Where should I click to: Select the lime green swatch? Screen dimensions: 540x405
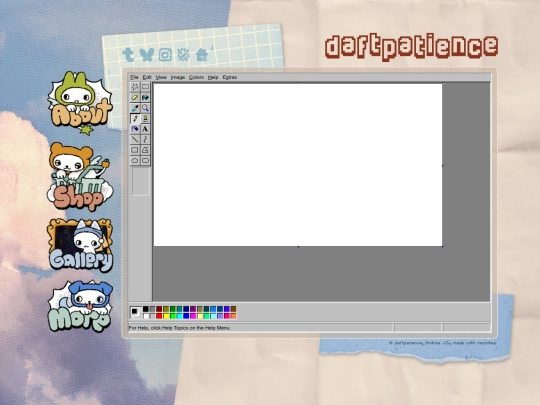point(173,316)
